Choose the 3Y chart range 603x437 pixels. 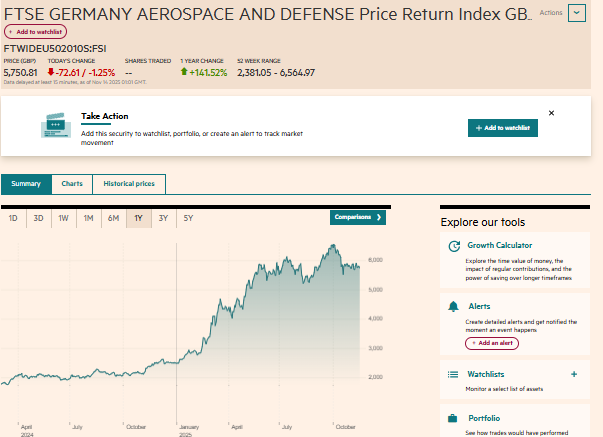tap(163, 218)
